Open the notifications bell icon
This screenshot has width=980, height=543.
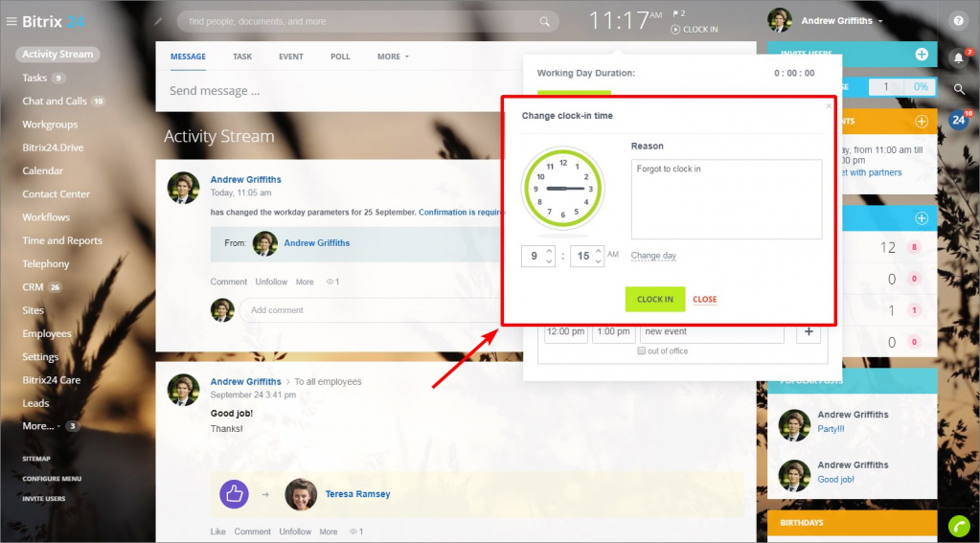point(958,58)
